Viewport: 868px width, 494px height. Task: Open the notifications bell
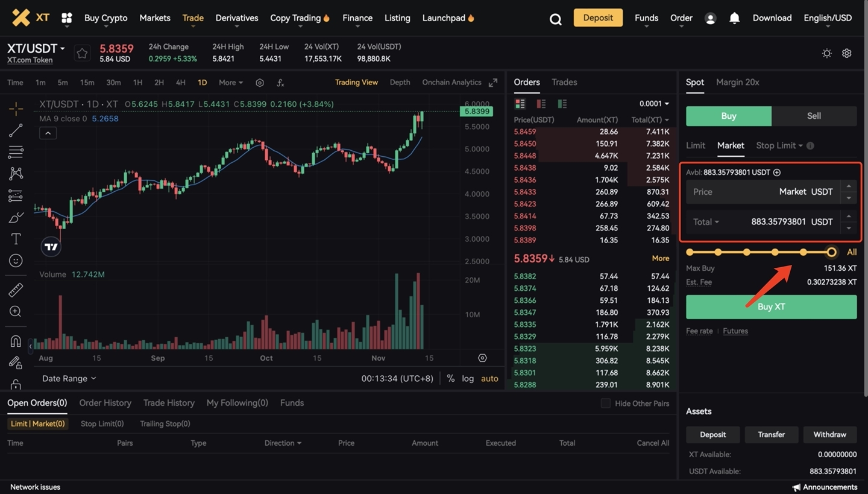click(x=734, y=18)
